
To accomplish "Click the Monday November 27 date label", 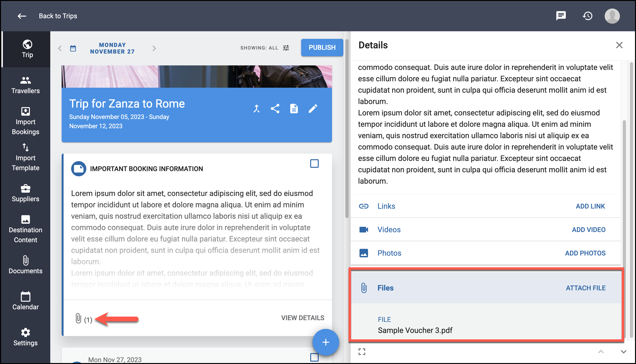I will [112, 48].
